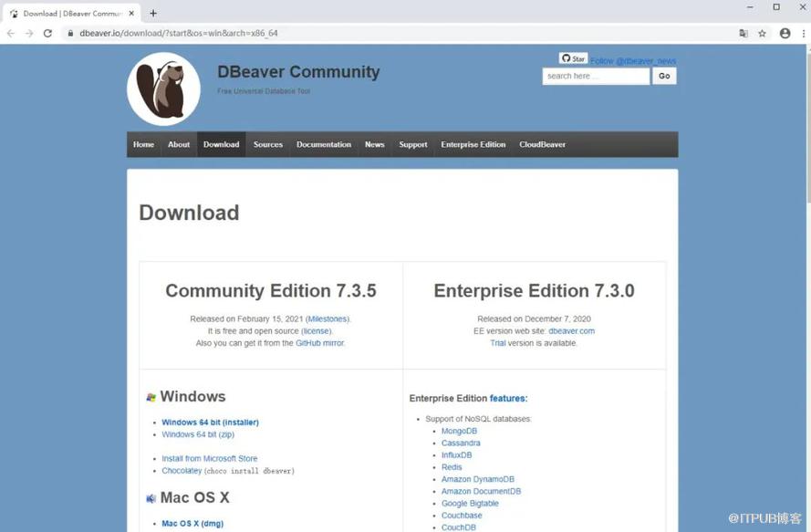Open the Download menu item
This screenshot has height=532, width=811.
coord(222,144)
